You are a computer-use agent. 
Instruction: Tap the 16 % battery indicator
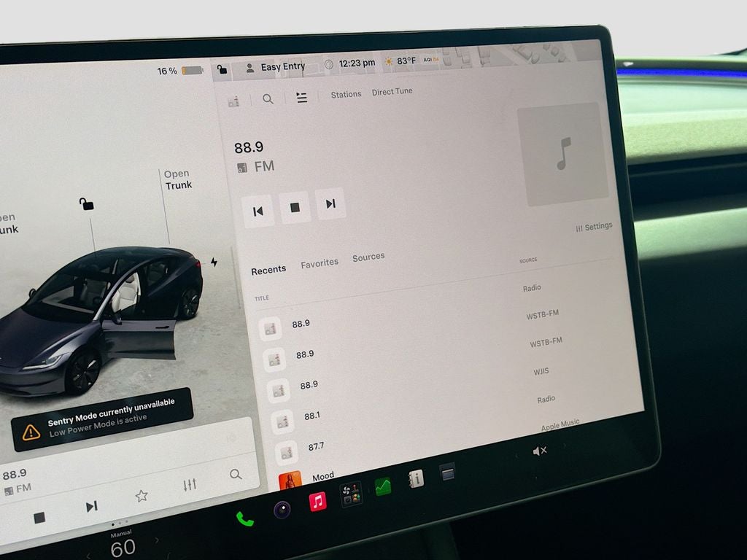[x=180, y=71]
